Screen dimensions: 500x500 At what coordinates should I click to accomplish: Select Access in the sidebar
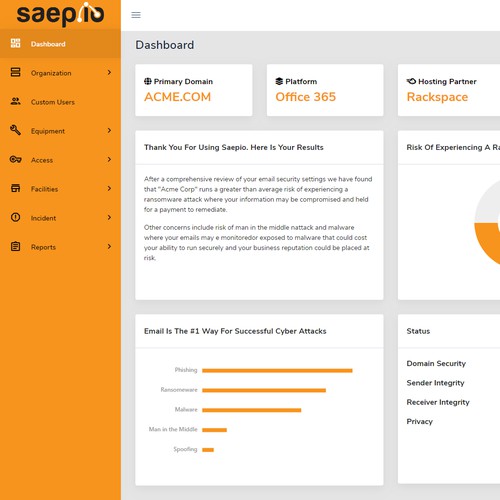click(60, 160)
